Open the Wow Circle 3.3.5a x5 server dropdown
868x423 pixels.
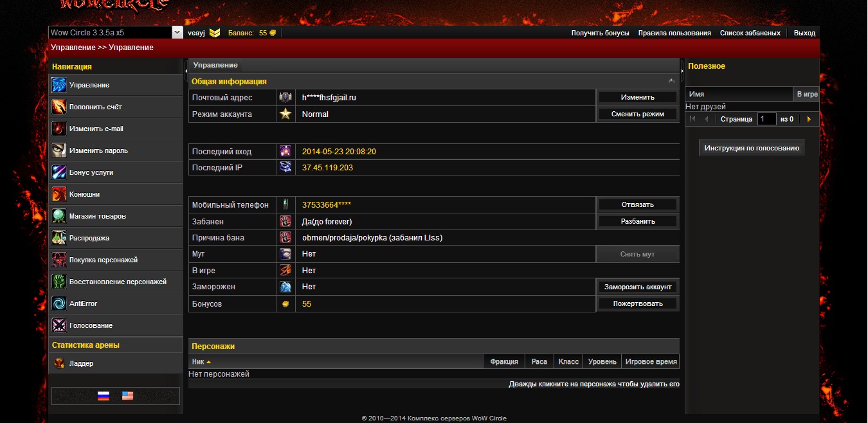[177, 32]
